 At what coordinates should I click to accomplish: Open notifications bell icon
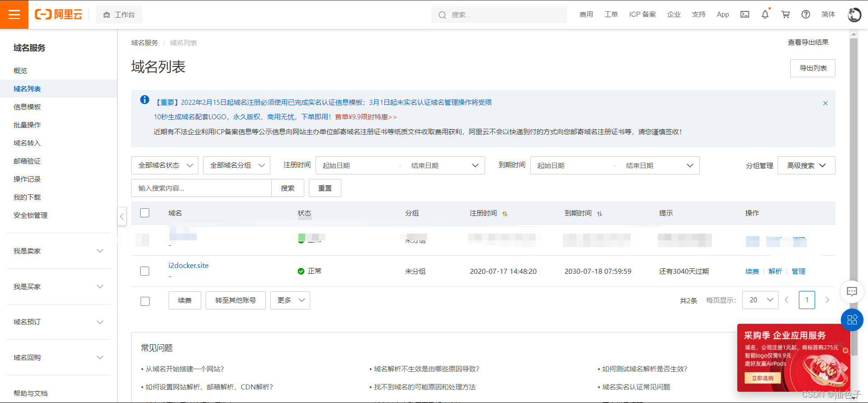tap(765, 14)
